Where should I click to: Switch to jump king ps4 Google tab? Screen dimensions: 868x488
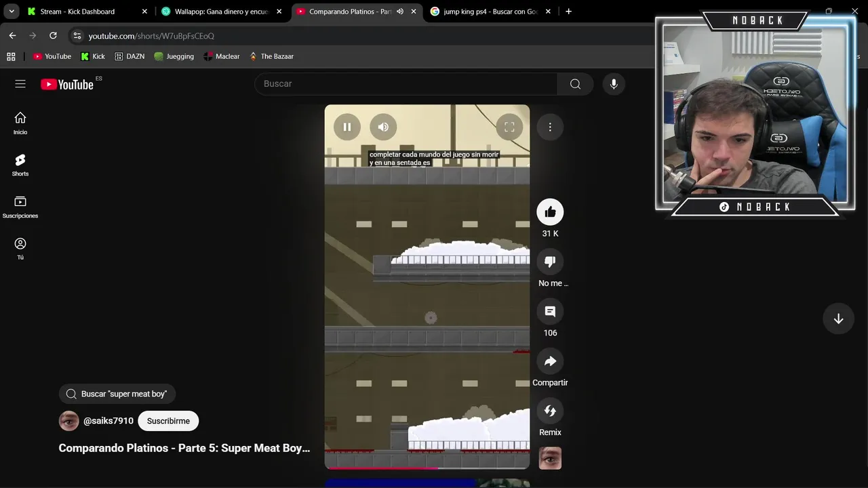pos(490,12)
